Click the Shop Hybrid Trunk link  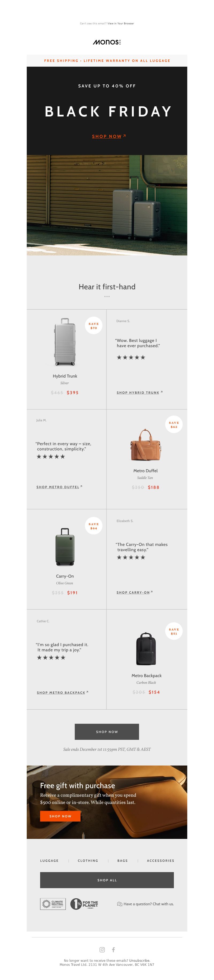pyautogui.click(x=139, y=392)
